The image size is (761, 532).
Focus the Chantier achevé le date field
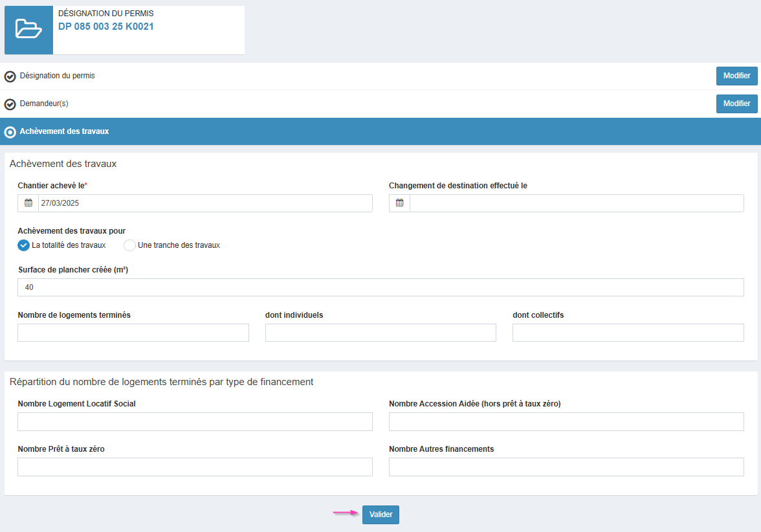pyautogui.click(x=204, y=203)
